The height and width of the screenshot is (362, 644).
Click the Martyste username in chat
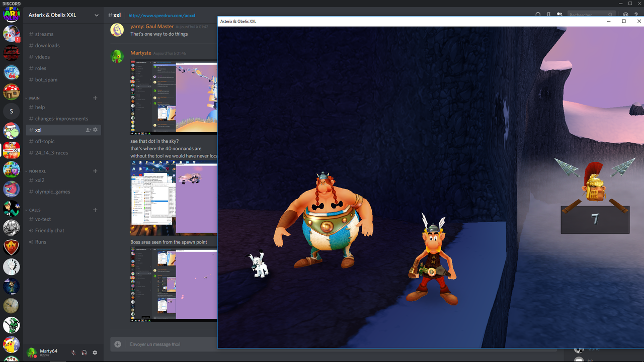pyautogui.click(x=141, y=53)
